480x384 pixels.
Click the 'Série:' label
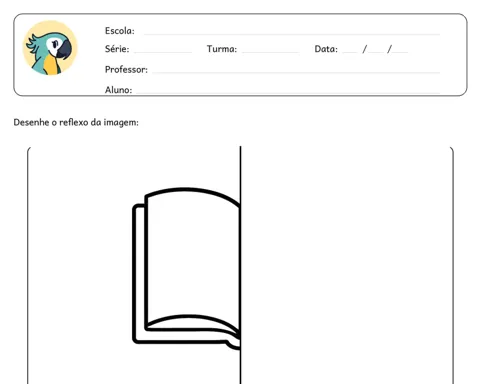[117, 49]
